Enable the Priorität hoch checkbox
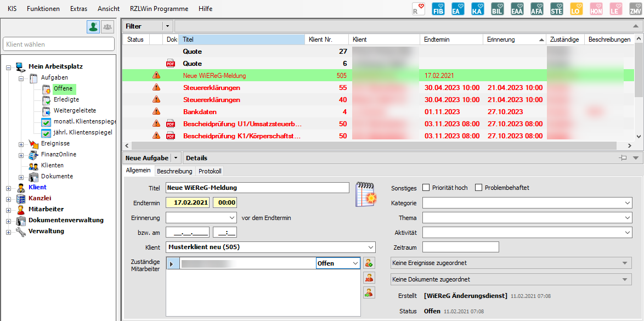The width and height of the screenshot is (644, 321). [x=426, y=188]
